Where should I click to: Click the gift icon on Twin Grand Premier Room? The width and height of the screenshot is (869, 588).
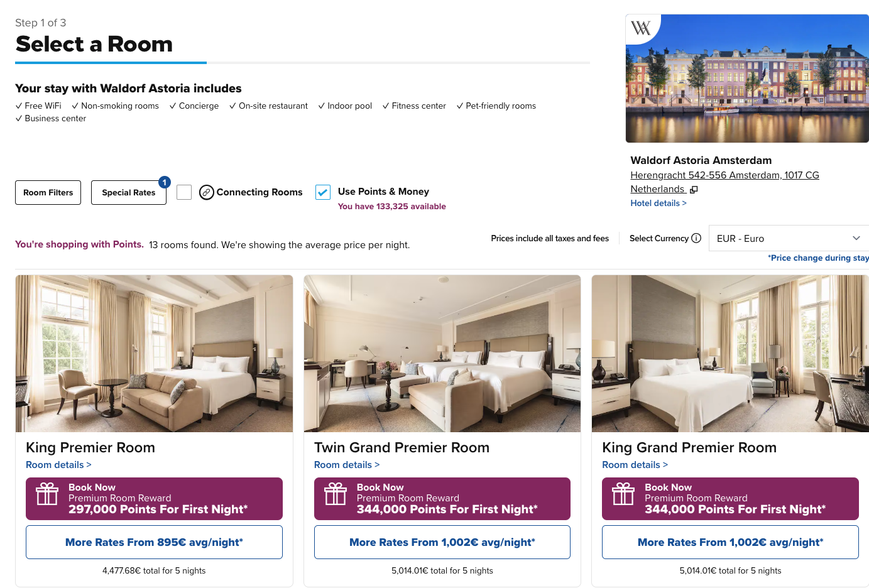pyautogui.click(x=336, y=494)
